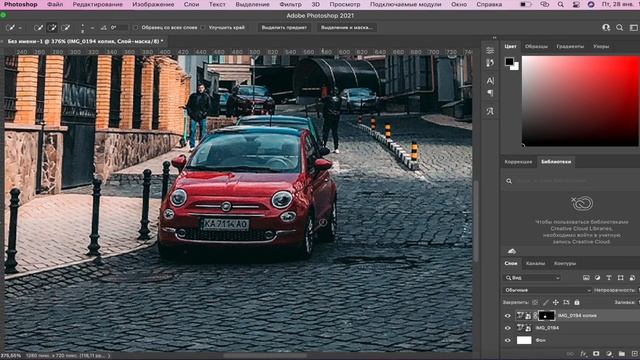The image size is (640, 360).
Task: Choose the Subtract from selection brush icon
Action: click(x=66, y=28)
